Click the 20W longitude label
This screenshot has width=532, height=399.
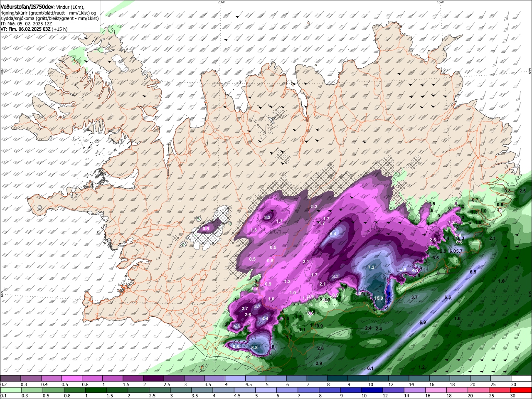click(x=221, y=2)
